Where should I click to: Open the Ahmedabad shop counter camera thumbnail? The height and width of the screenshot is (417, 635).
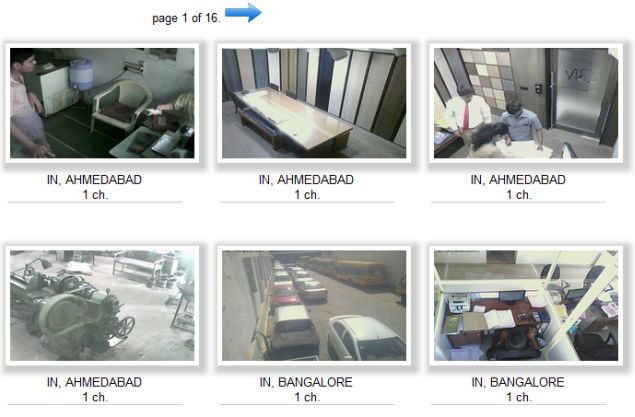[102, 103]
